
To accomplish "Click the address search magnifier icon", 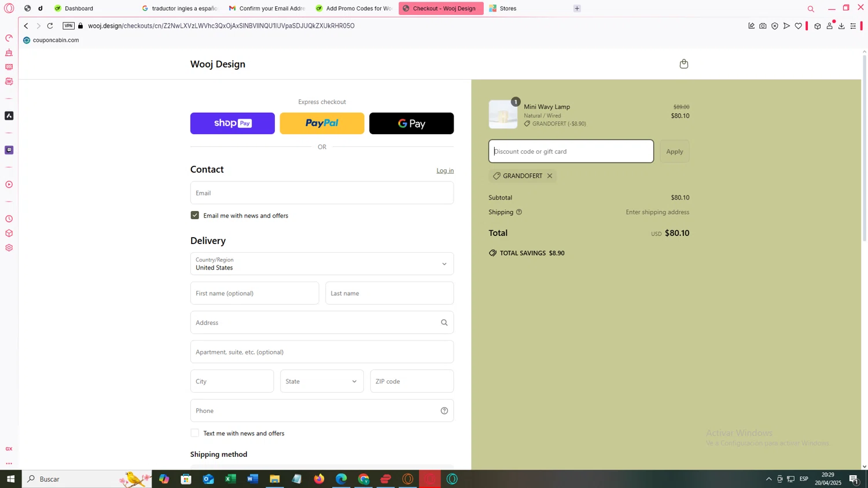I will click(444, 323).
